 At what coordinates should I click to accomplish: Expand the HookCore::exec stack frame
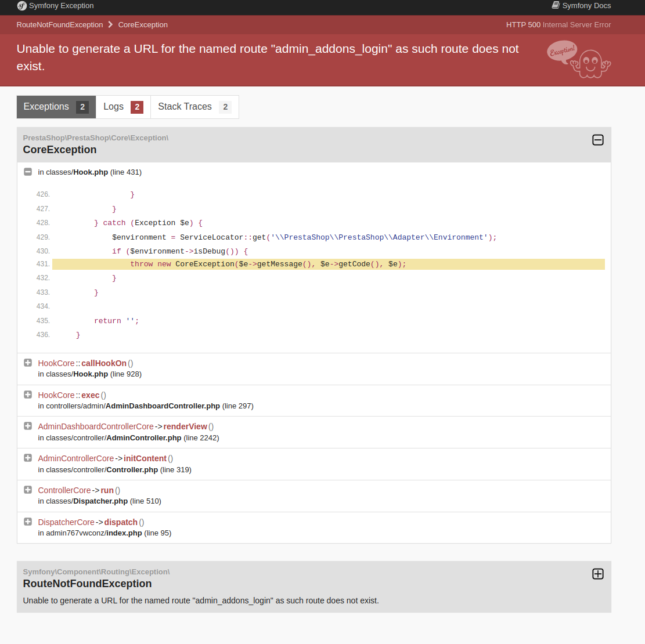point(28,394)
